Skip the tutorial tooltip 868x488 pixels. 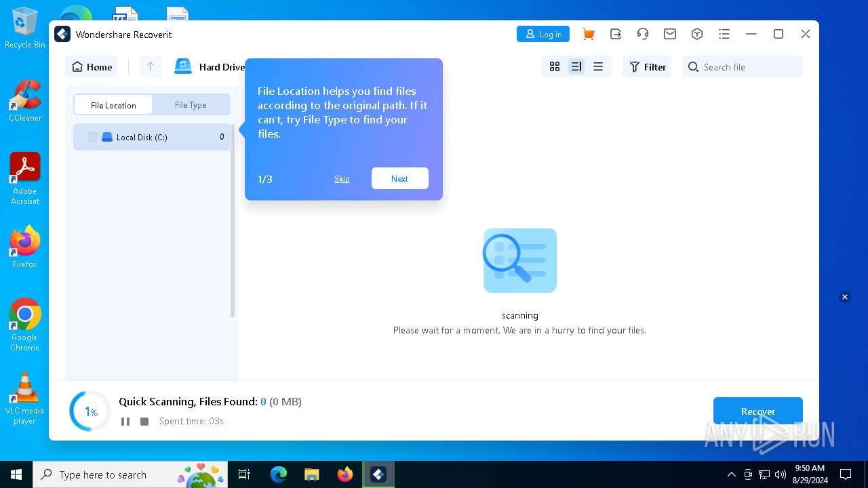tap(342, 179)
